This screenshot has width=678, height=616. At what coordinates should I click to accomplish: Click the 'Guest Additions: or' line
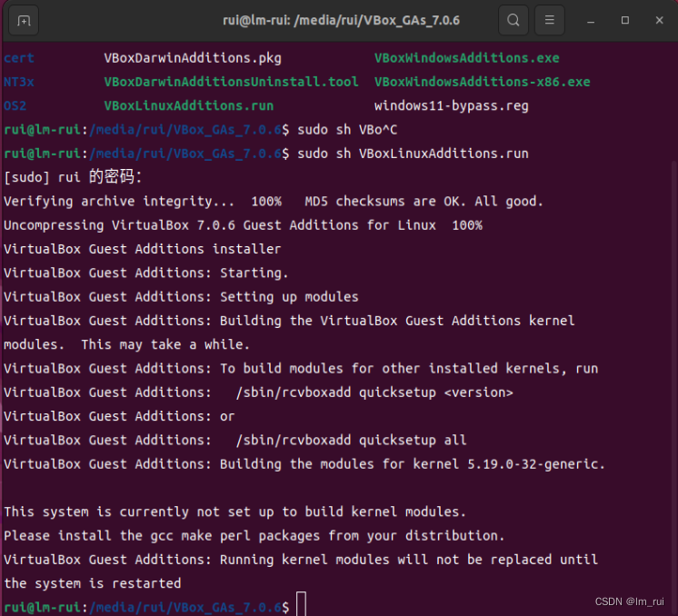[119, 416]
